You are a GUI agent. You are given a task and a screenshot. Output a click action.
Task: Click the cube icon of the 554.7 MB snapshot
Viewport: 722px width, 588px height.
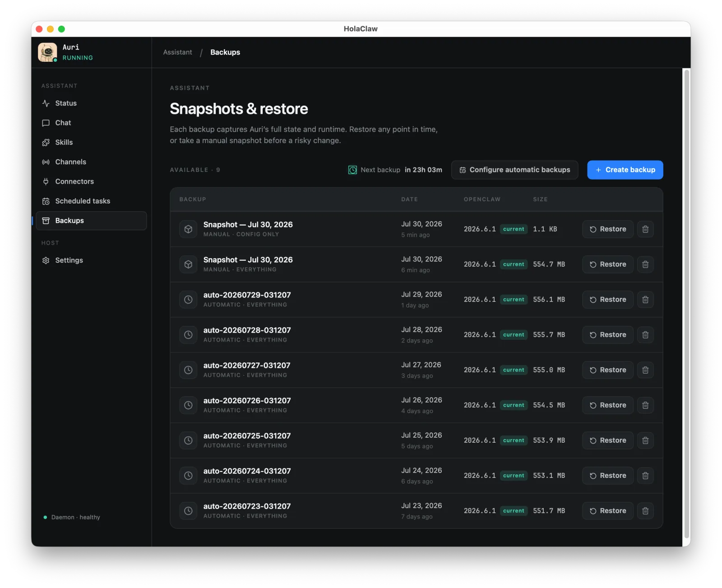pyautogui.click(x=188, y=264)
